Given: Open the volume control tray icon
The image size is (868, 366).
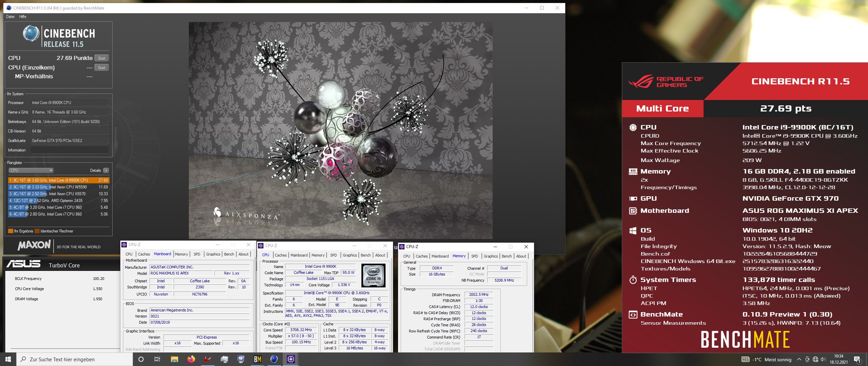Looking at the screenshot, I should pos(824,360).
